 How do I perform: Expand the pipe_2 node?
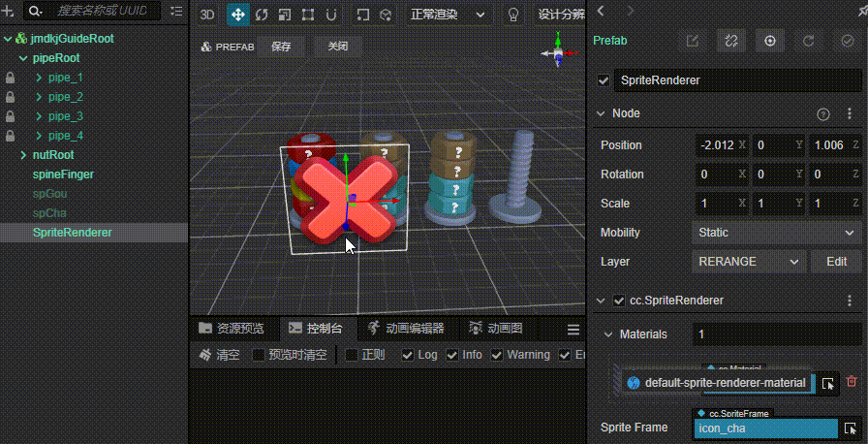pyautogui.click(x=39, y=97)
